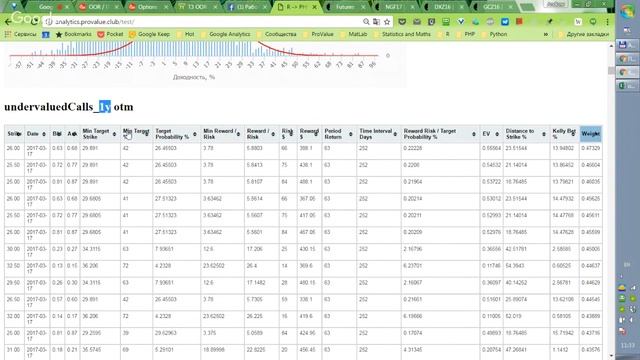
Task: Click the blue bird extension icon
Action: [x=505, y=22]
